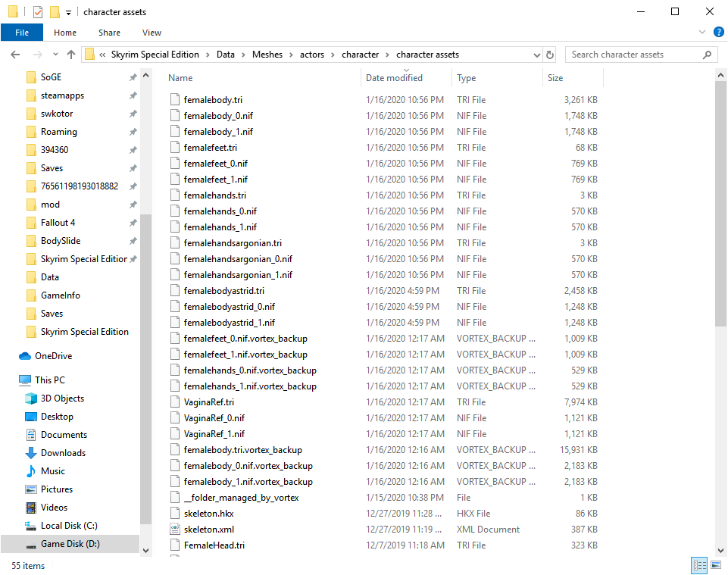Select femalebody.tri.vortex_backup file
The width and height of the screenshot is (728, 575).
coord(243,449)
